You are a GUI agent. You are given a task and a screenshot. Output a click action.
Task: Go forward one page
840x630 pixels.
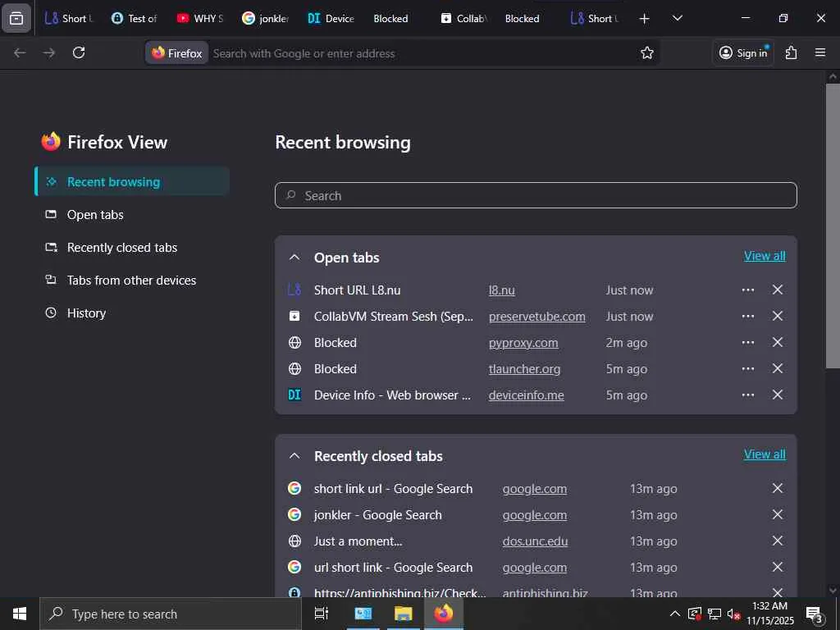tap(49, 52)
